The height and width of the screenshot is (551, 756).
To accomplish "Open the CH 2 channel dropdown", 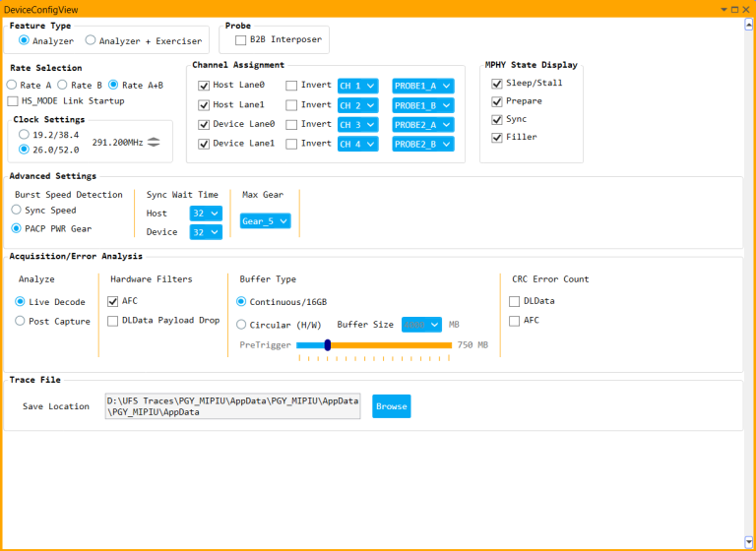I will click(357, 105).
